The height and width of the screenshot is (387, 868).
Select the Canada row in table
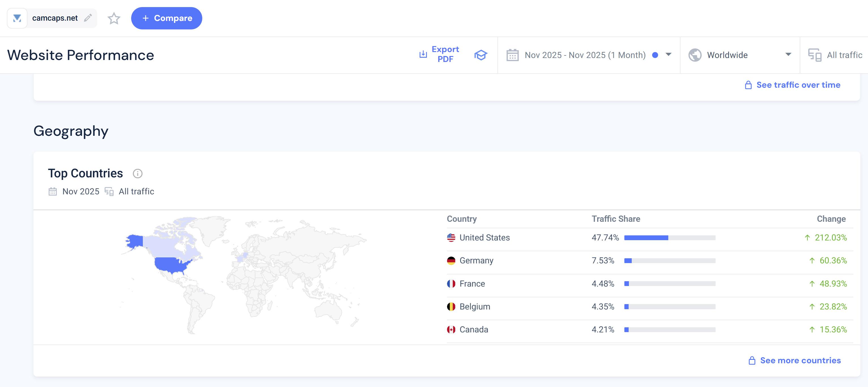coord(473,330)
